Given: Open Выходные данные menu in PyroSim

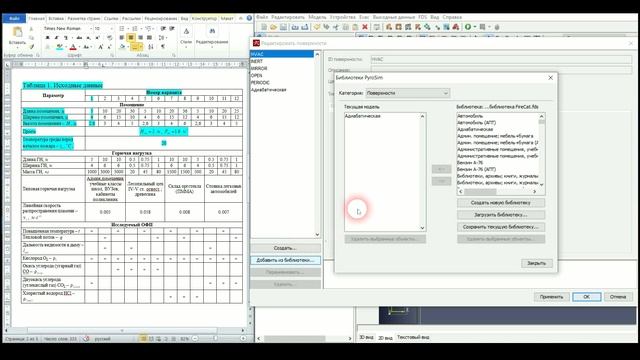Looking at the screenshot, I should 393,17.
